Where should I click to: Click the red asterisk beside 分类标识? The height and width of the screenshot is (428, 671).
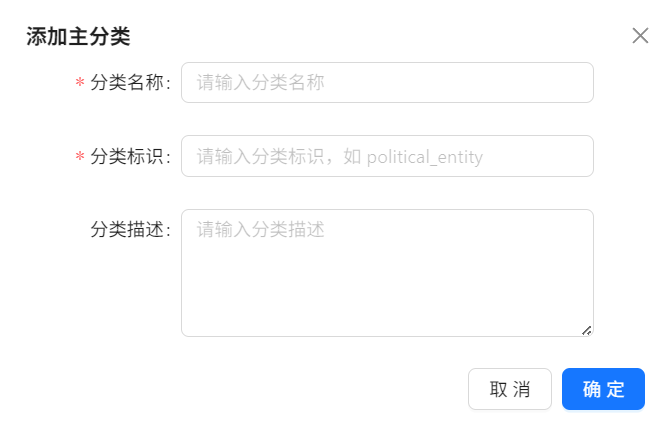(80, 157)
